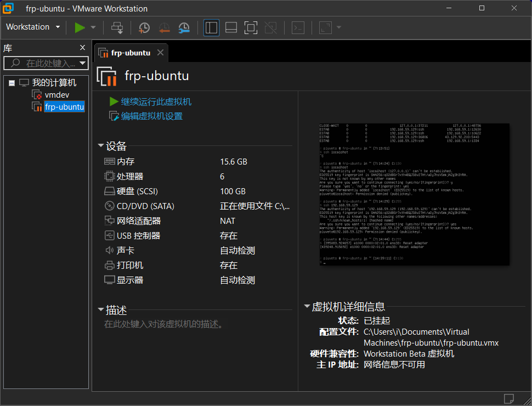Click the message log icon in status bar
Viewport: 532px width, 406px height.
tap(508, 398)
